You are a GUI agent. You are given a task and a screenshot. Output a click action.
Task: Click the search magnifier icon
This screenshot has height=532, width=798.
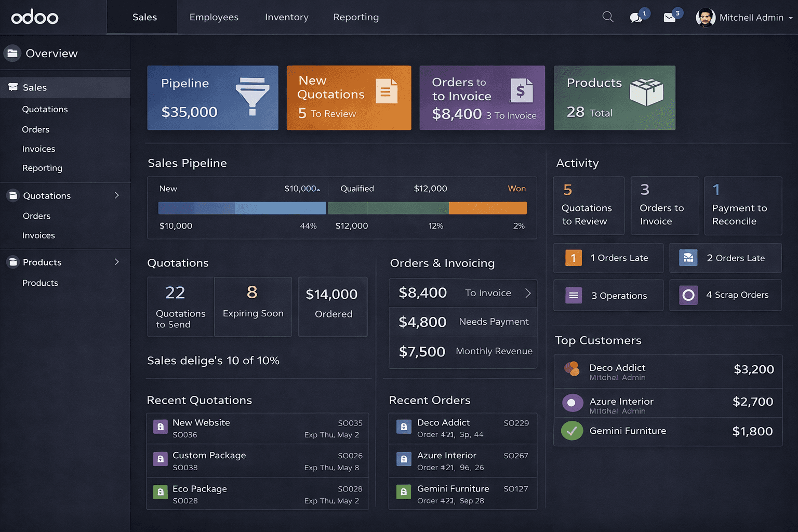coord(607,17)
